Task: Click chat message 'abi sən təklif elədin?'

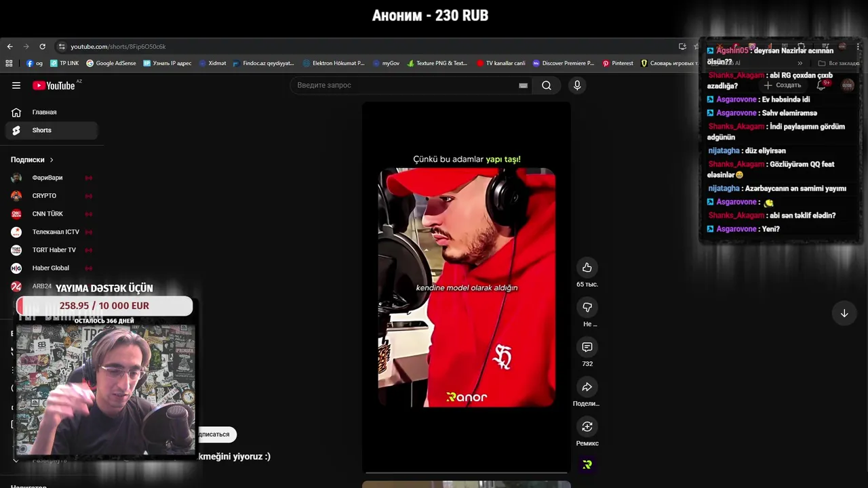Action: pyautogui.click(x=803, y=216)
